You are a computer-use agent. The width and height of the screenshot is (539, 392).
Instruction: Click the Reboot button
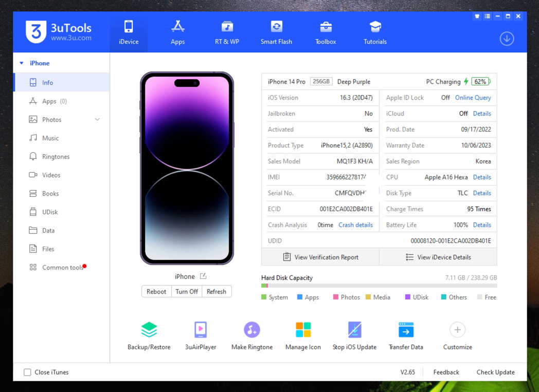coord(156,291)
